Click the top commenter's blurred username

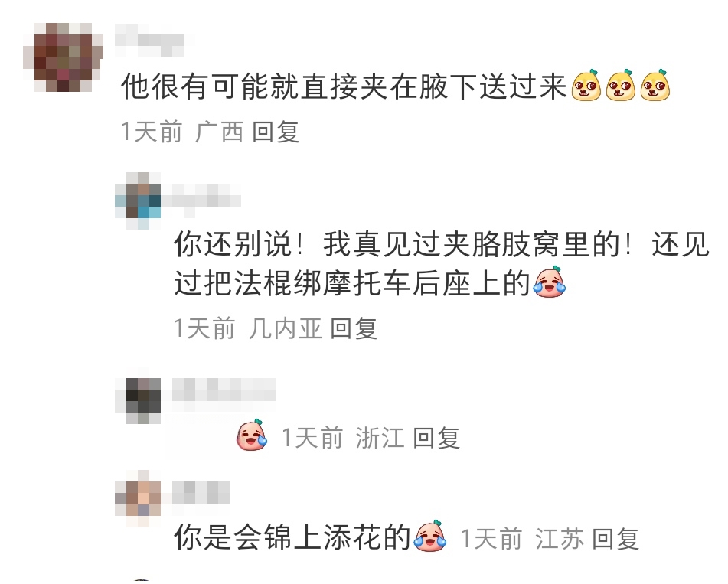(149, 41)
